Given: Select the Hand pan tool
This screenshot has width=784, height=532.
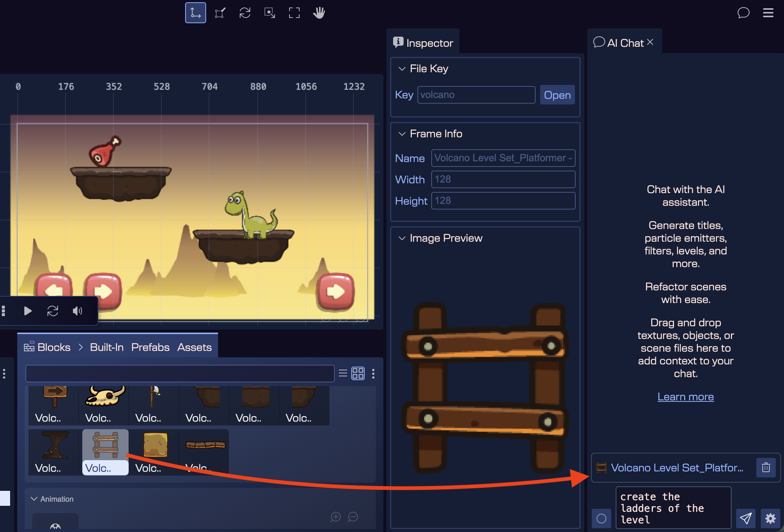Looking at the screenshot, I should [x=319, y=12].
